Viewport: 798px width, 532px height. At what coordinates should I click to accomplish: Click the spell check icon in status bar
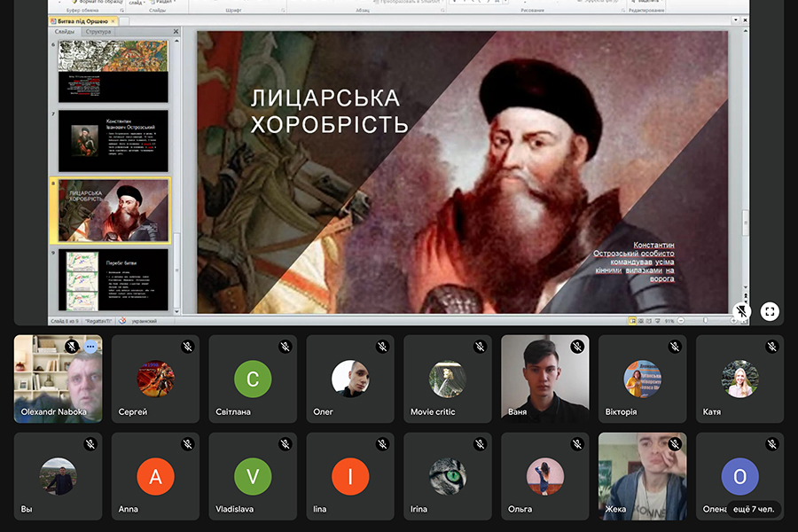[122, 321]
